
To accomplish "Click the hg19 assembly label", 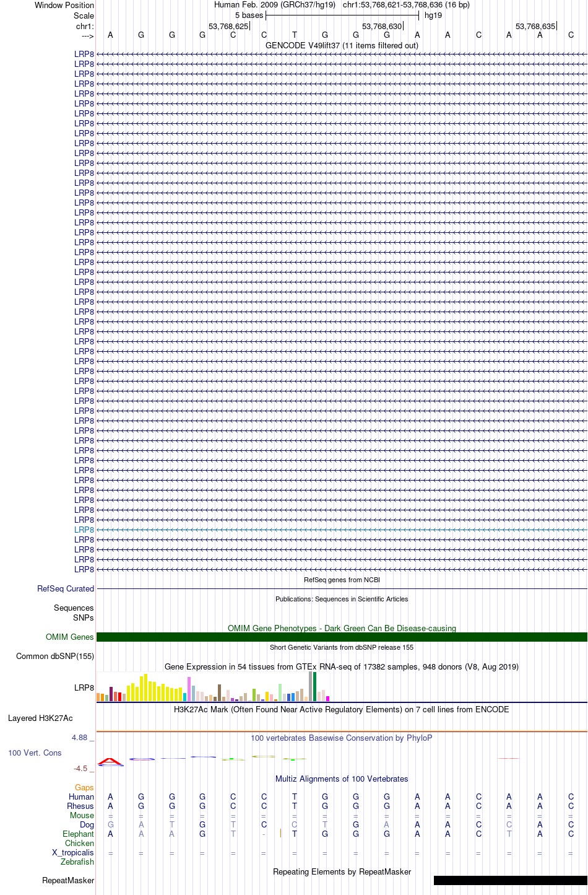I will tap(433, 15).
